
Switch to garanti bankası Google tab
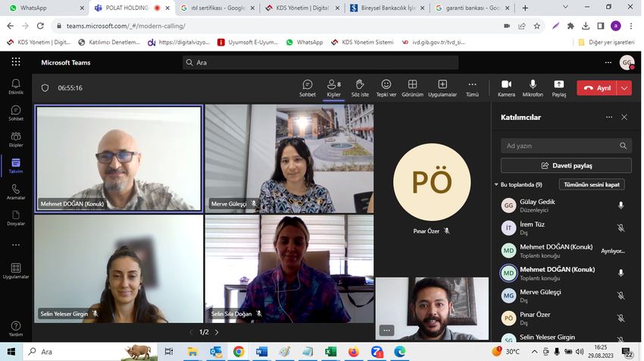pyautogui.click(x=473, y=8)
